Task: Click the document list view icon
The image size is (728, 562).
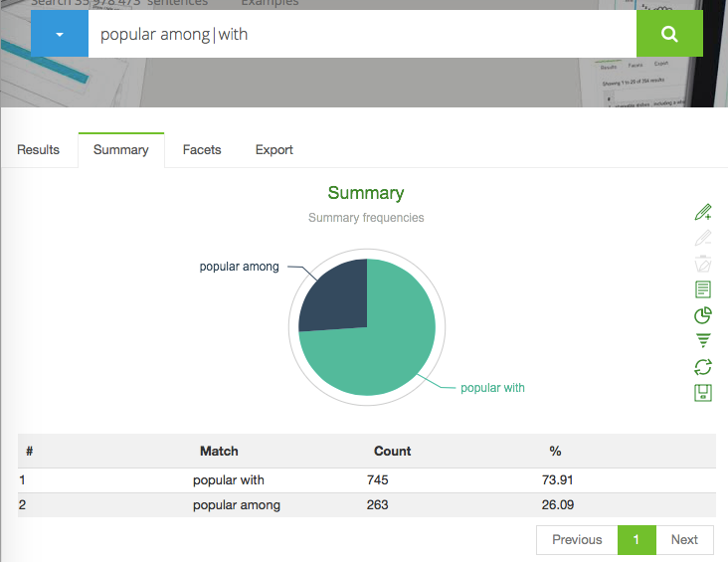Action: pos(703,289)
